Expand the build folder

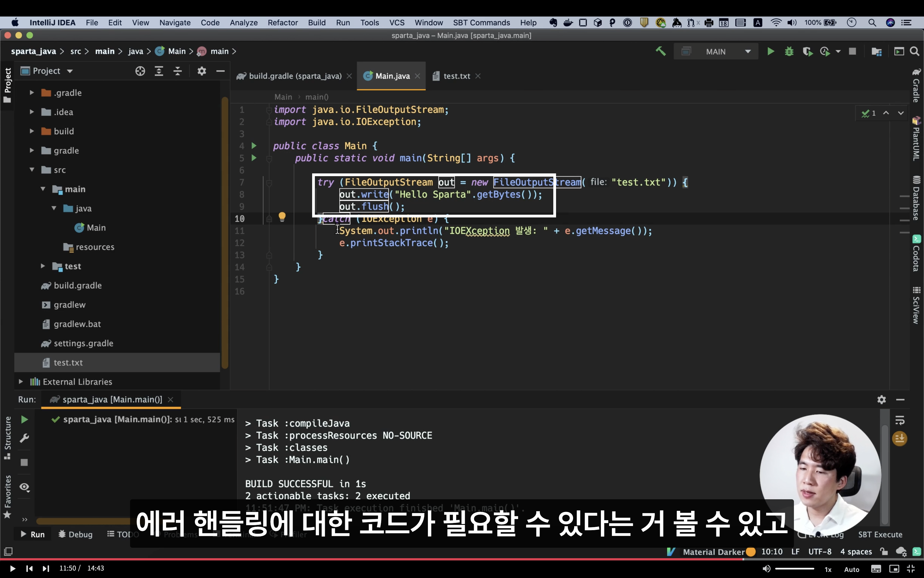tap(32, 131)
